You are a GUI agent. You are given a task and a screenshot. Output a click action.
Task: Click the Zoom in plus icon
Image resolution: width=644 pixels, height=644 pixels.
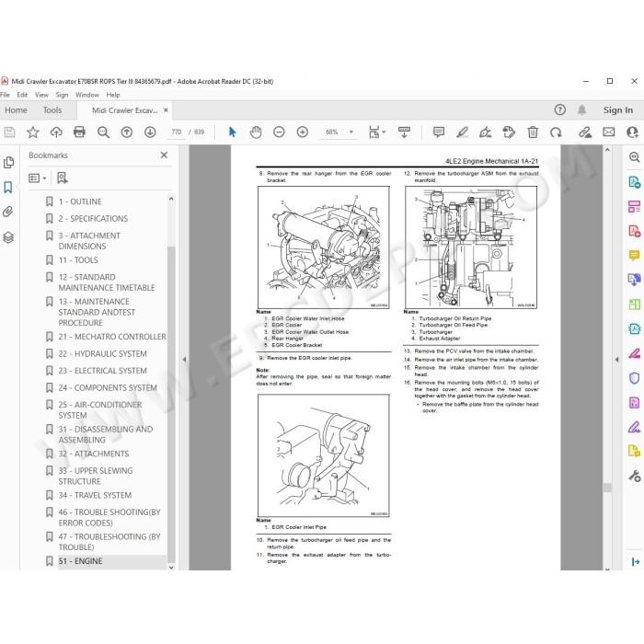(x=303, y=132)
